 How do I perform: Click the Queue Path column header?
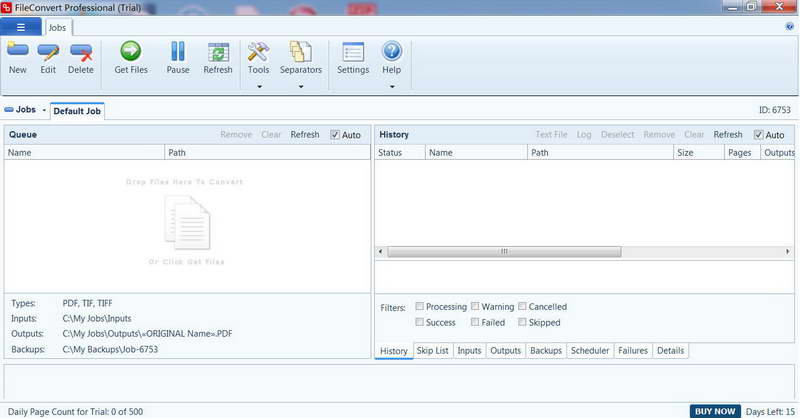pyautogui.click(x=267, y=153)
